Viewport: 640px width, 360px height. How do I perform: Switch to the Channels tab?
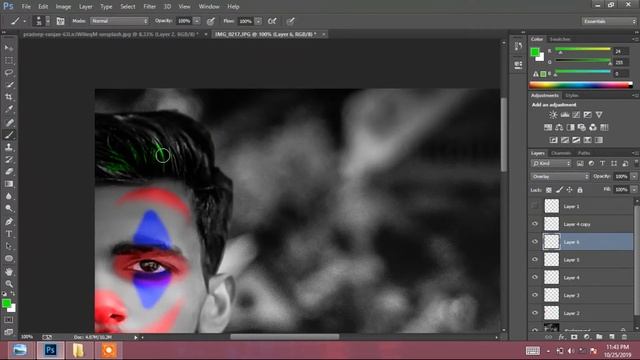[x=561, y=153]
